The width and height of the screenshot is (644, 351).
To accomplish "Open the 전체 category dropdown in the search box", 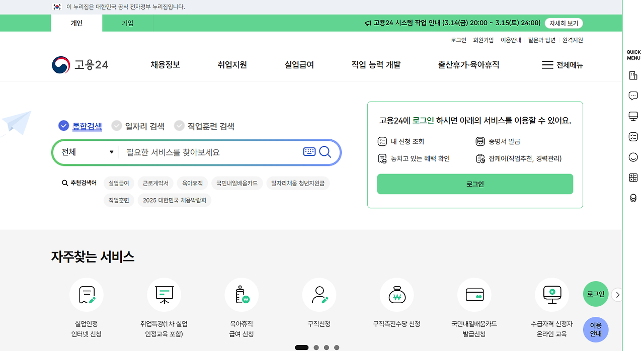I will point(87,152).
